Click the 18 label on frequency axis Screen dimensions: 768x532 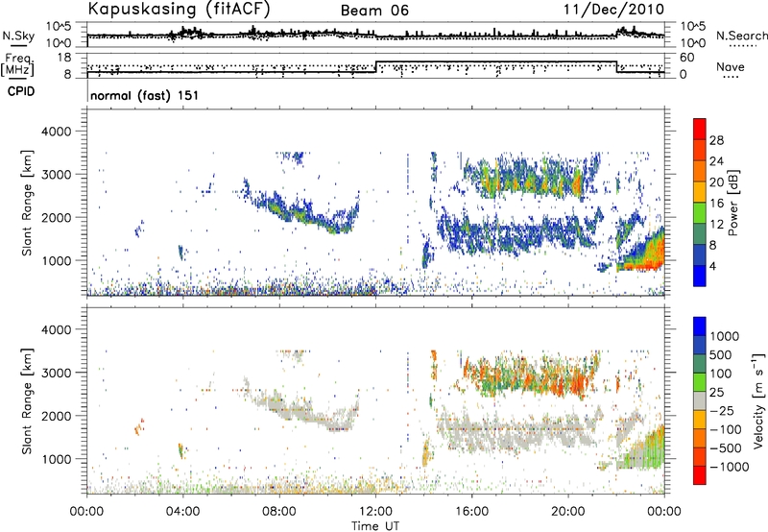[x=64, y=58]
